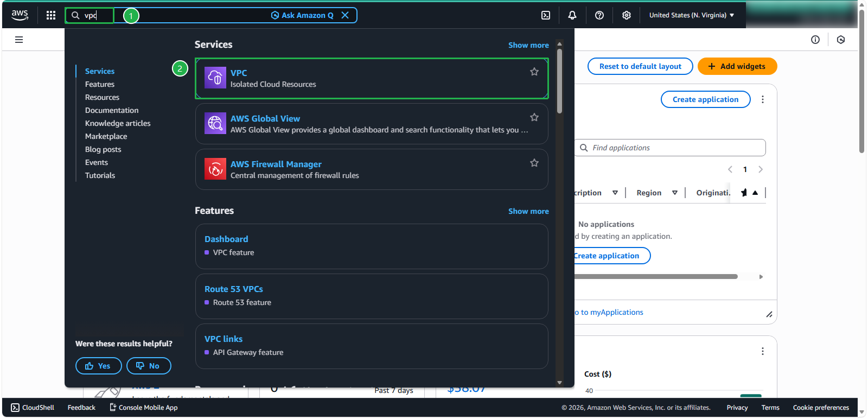Show more Features results
Screen dimensions: 868x419
pos(528,211)
